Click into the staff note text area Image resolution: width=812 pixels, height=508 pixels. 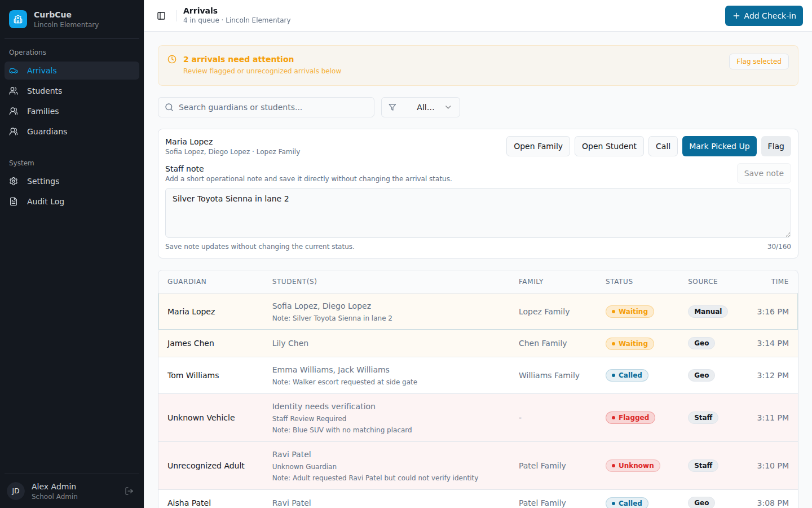point(478,213)
